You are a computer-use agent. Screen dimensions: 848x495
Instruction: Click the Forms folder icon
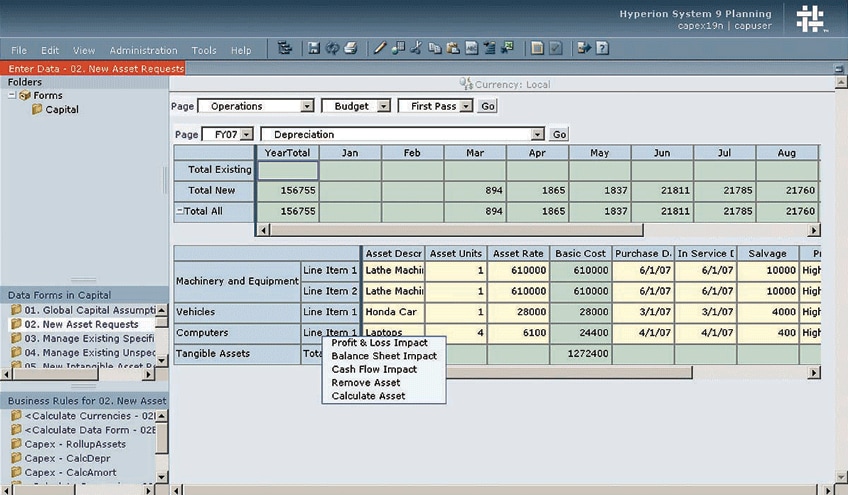(x=25, y=95)
